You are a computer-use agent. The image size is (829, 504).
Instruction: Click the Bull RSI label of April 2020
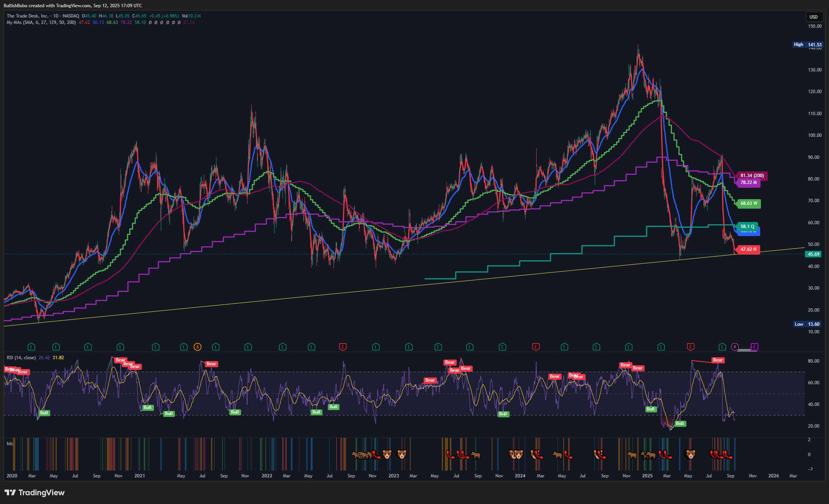(x=44, y=413)
